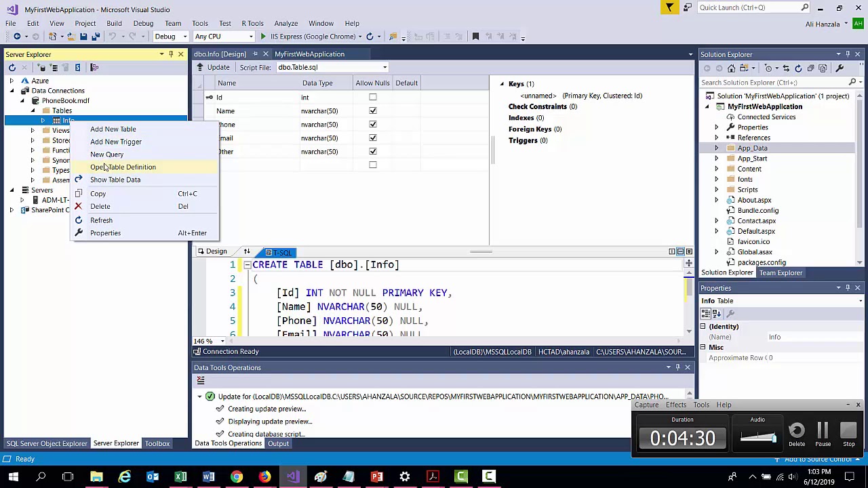Switch to Toolbox tab
The height and width of the screenshot is (488, 868).
(x=157, y=443)
